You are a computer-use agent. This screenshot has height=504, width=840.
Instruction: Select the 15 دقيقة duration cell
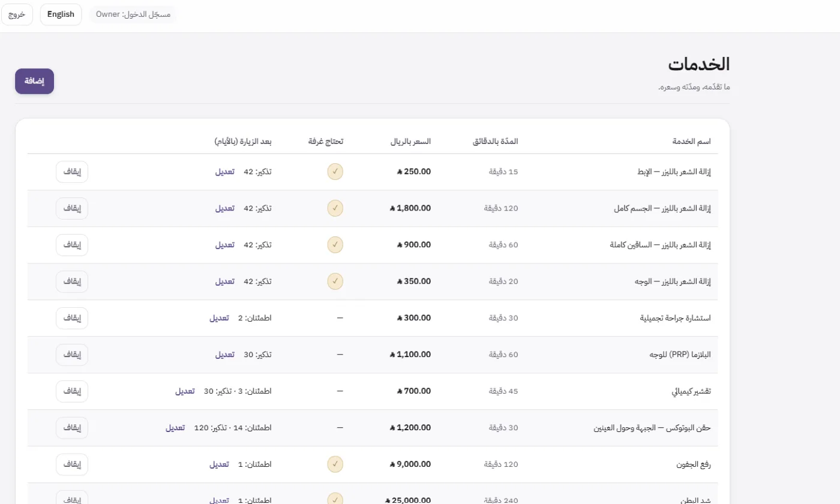503,172
